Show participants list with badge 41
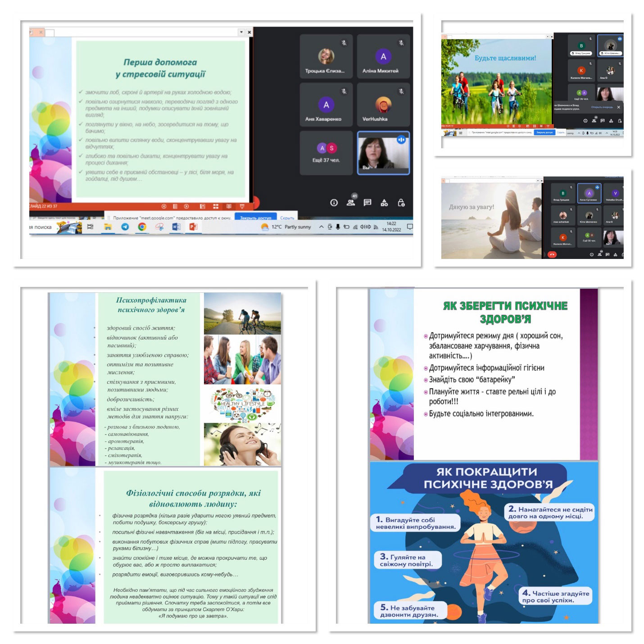This screenshot has width=644, height=644. 351,202
